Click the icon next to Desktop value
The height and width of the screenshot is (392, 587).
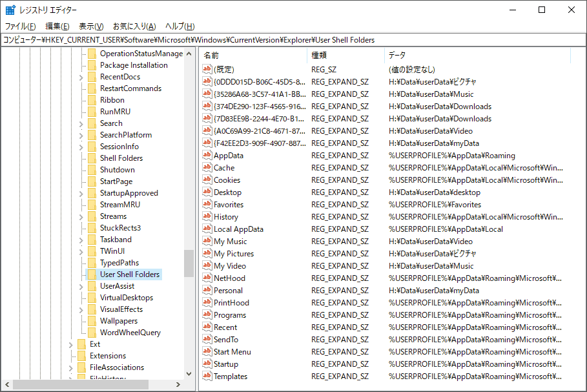point(207,192)
